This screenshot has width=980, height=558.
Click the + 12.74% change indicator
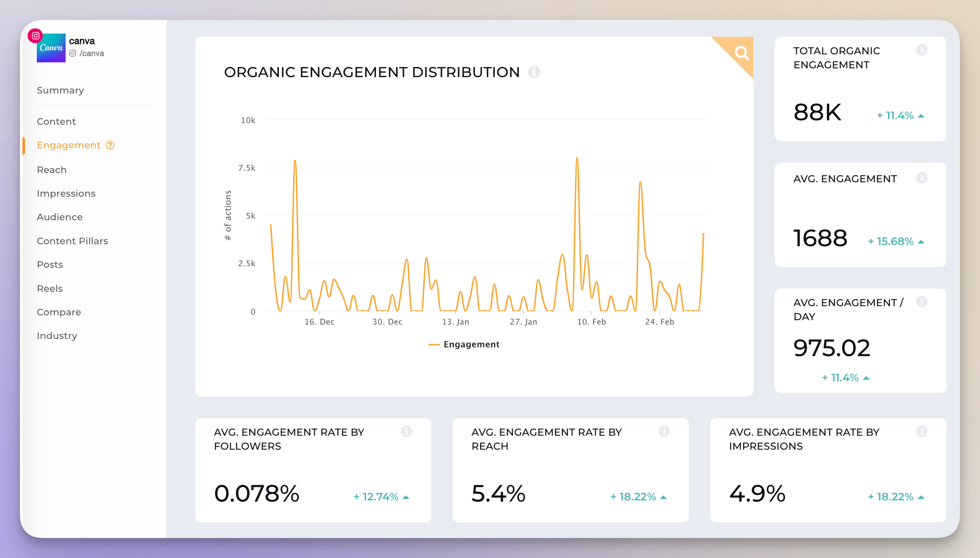(376, 497)
